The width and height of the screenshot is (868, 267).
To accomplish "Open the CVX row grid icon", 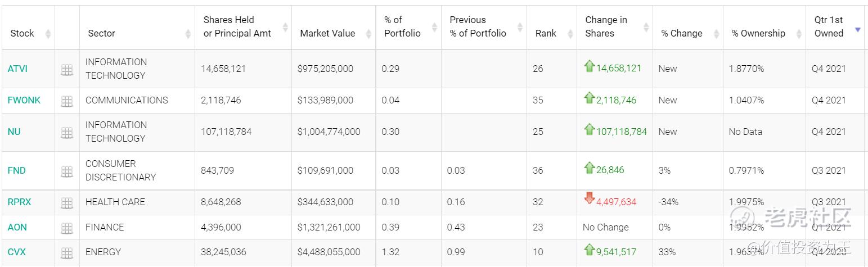I will [x=67, y=253].
